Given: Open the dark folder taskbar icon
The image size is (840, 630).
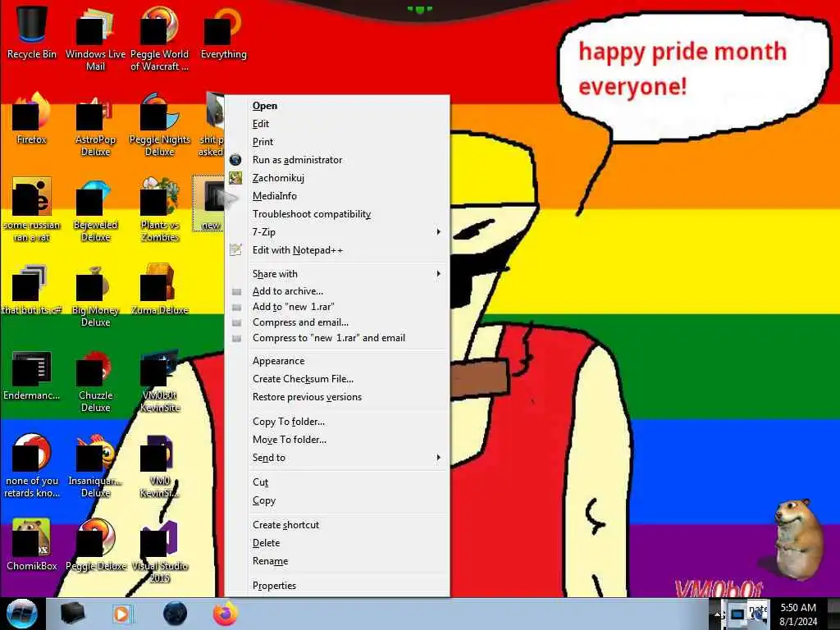Looking at the screenshot, I should [73, 614].
